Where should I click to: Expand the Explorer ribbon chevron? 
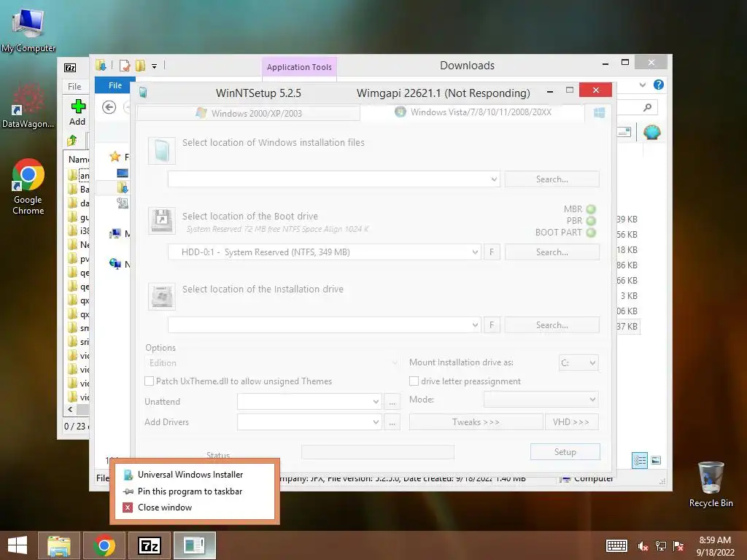pyautogui.click(x=643, y=85)
